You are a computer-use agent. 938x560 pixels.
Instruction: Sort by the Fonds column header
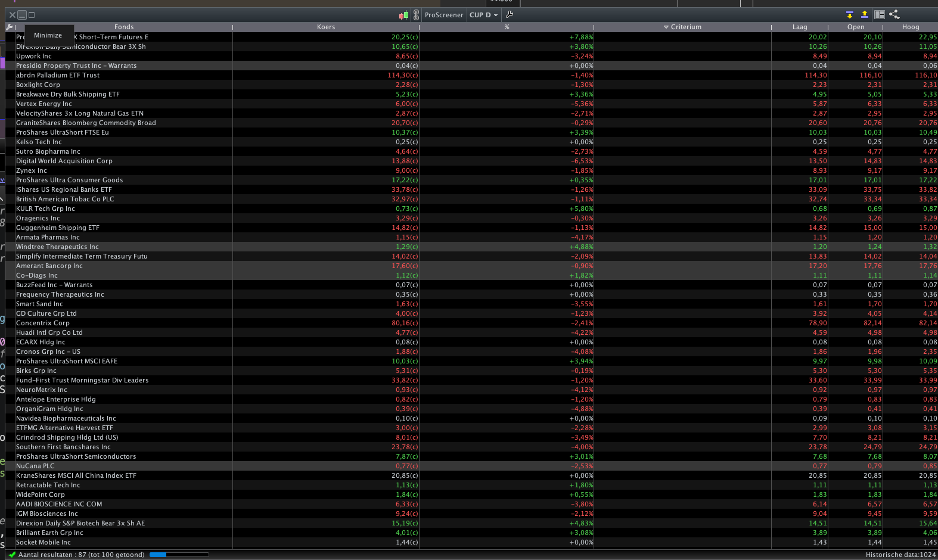coord(124,27)
